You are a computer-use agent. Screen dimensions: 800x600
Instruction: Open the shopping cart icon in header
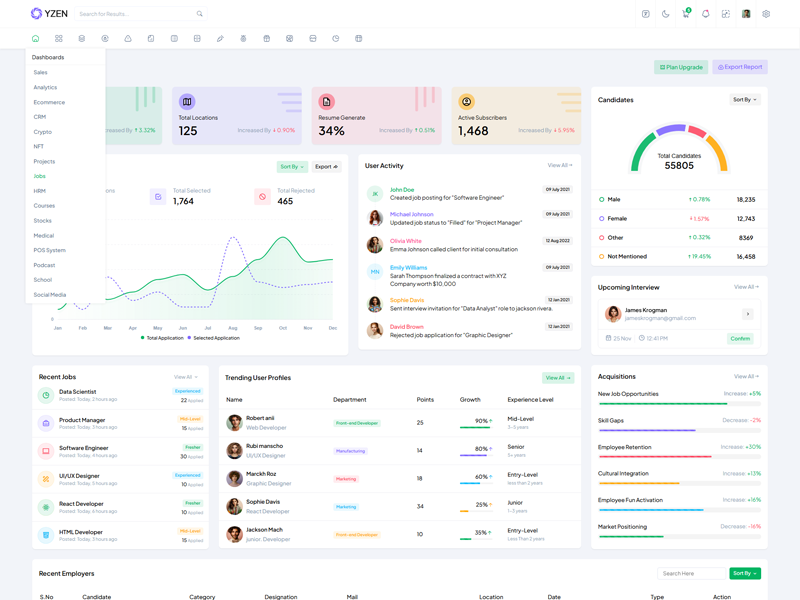pyautogui.click(x=686, y=14)
